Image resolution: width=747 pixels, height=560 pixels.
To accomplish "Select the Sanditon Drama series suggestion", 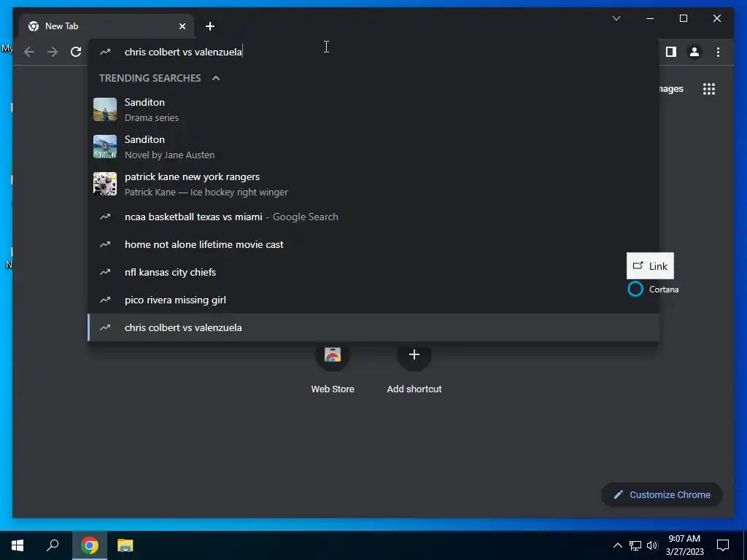I will tap(373, 109).
